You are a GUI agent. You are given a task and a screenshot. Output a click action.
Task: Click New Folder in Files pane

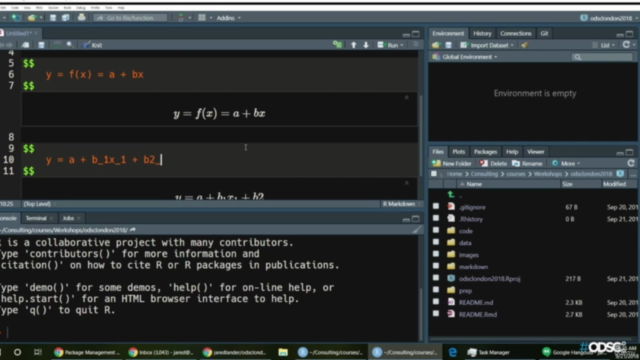452,163
